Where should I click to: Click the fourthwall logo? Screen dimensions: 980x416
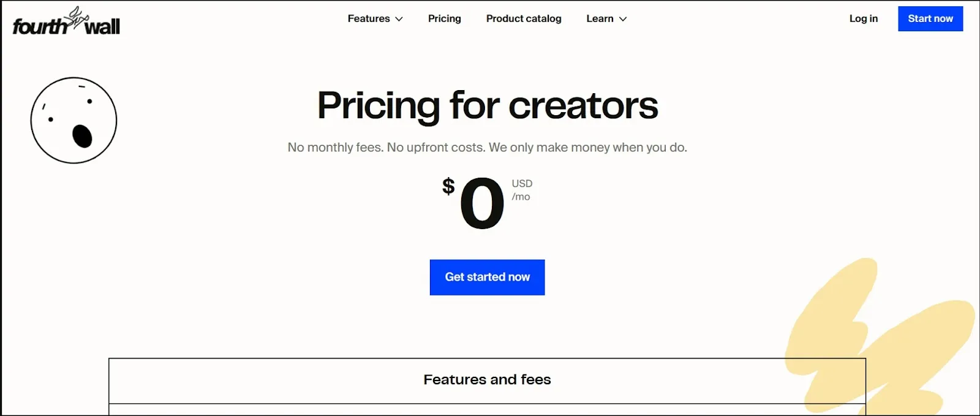point(66,26)
